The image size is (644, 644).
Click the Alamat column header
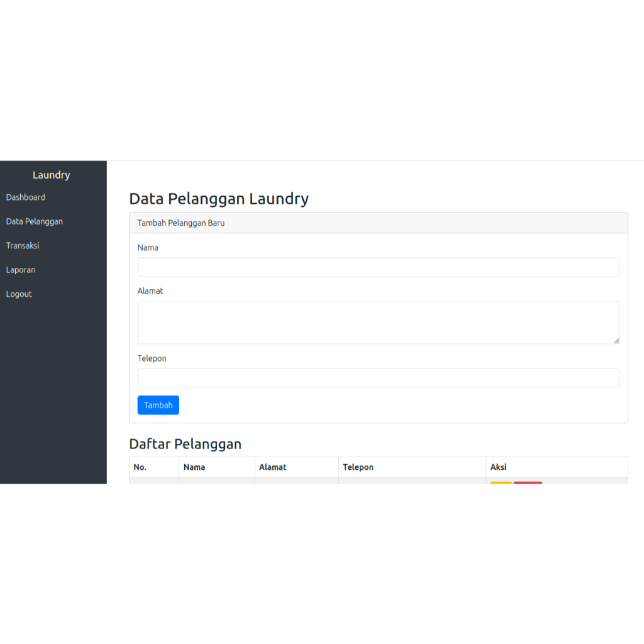pyautogui.click(x=271, y=467)
